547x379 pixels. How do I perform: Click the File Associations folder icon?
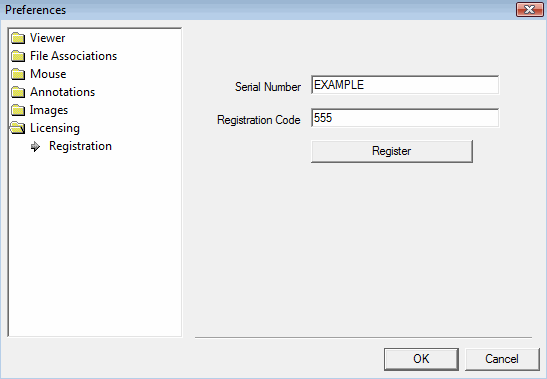(18, 56)
